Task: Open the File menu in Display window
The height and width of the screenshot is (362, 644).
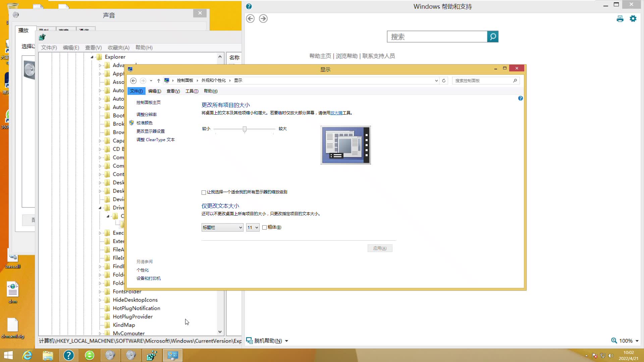Action: click(x=136, y=91)
